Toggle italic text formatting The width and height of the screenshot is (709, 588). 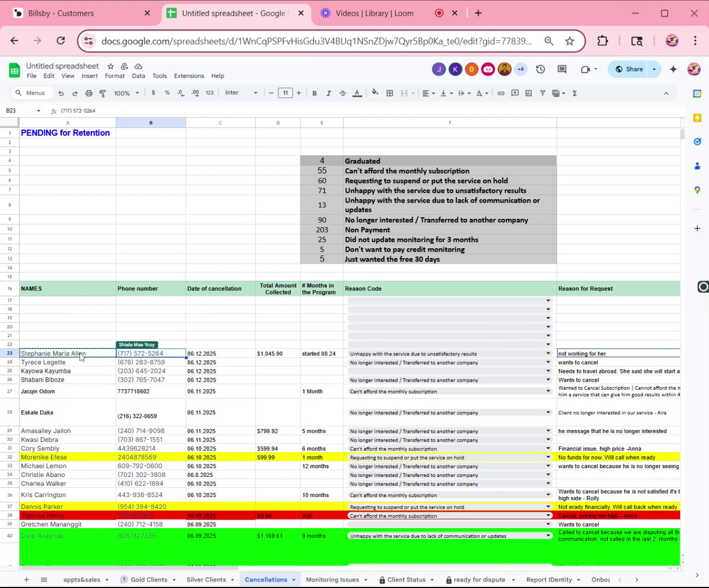coord(328,93)
